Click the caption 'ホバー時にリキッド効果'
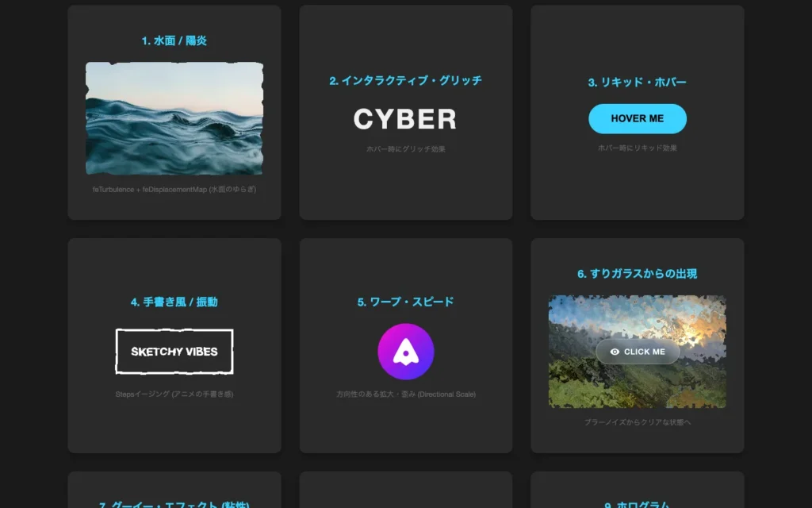812x508 pixels. (637, 148)
